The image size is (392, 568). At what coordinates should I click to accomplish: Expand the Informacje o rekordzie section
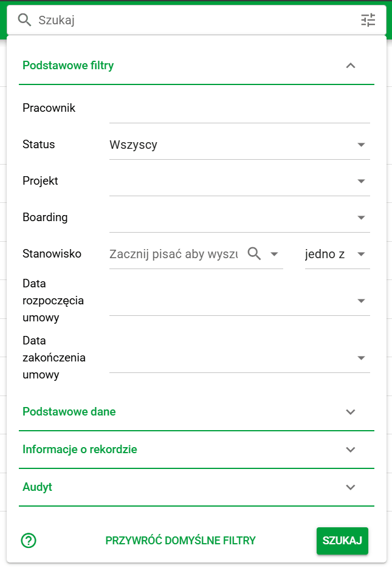pyautogui.click(x=350, y=450)
